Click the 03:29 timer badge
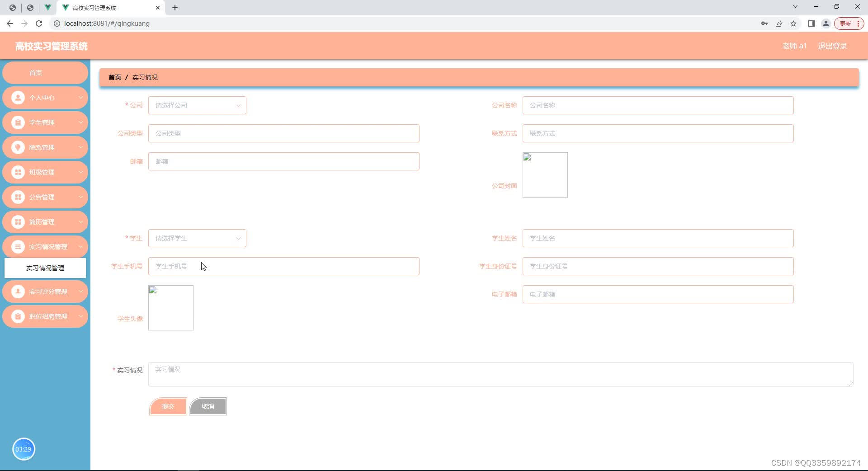 coord(24,449)
